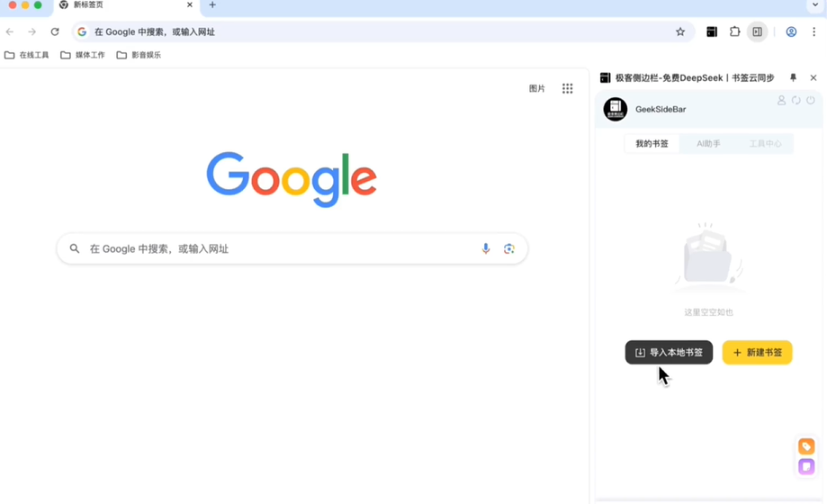
Task: Switch to the 工具中心 tab
Action: pyautogui.click(x=765, y=143)
